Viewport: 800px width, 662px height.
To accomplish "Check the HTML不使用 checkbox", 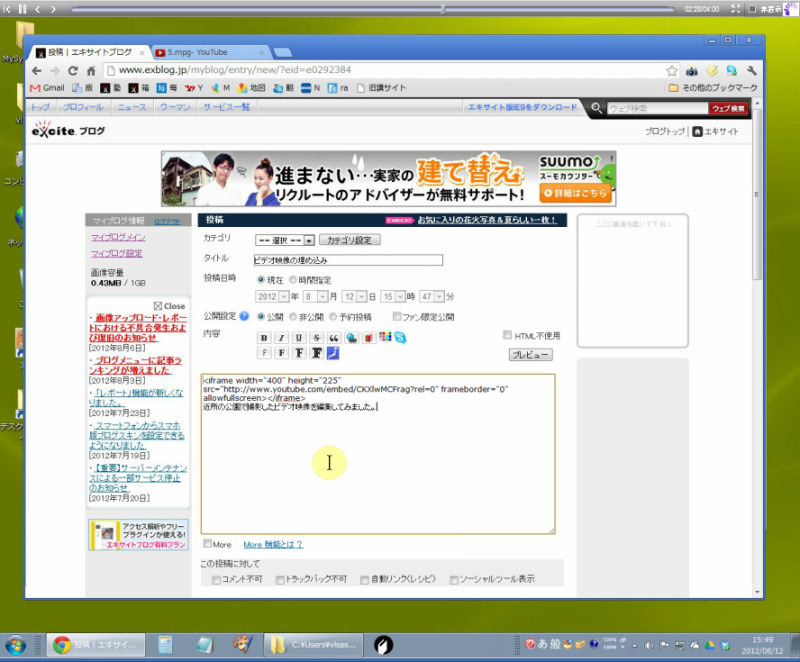I will tap(507, 335).
